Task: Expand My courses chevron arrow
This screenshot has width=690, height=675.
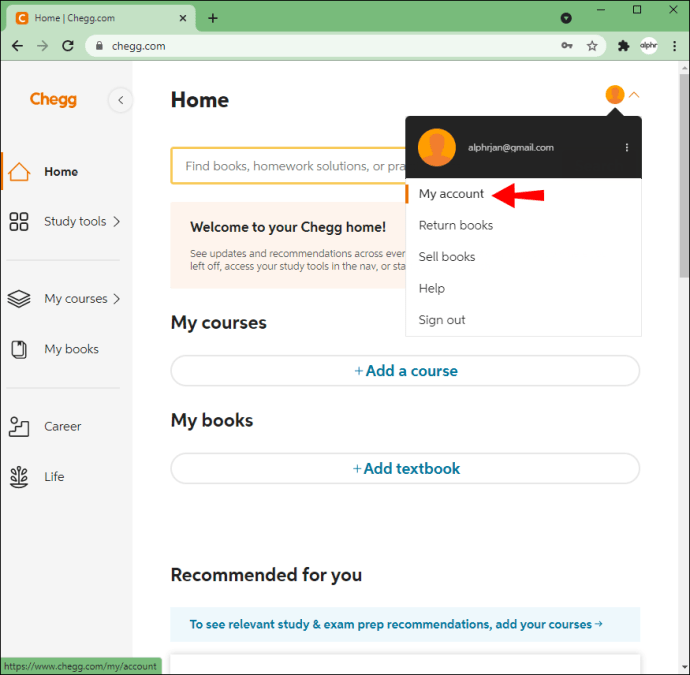Action: (117, 299)
